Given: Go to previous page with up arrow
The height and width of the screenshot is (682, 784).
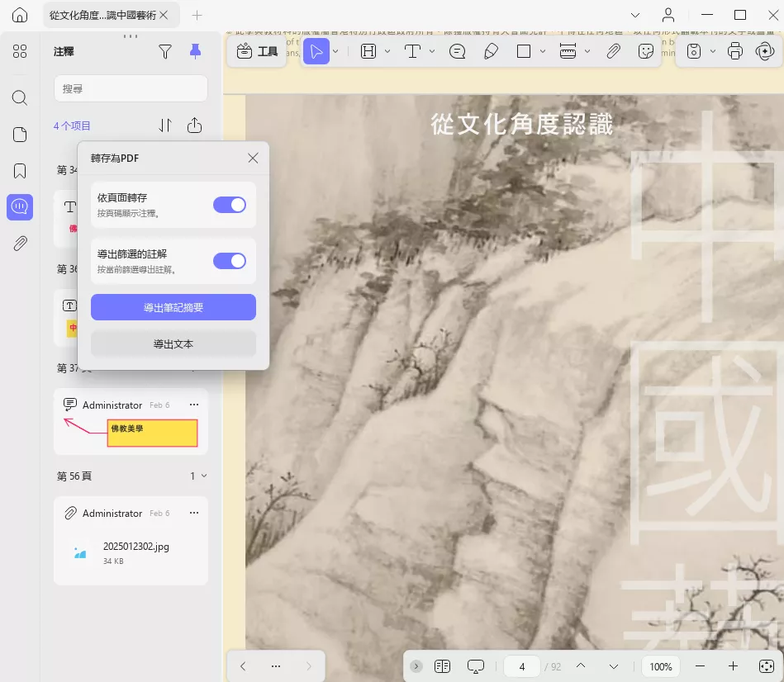Looking at the screenshot, I should click(581, 666).
